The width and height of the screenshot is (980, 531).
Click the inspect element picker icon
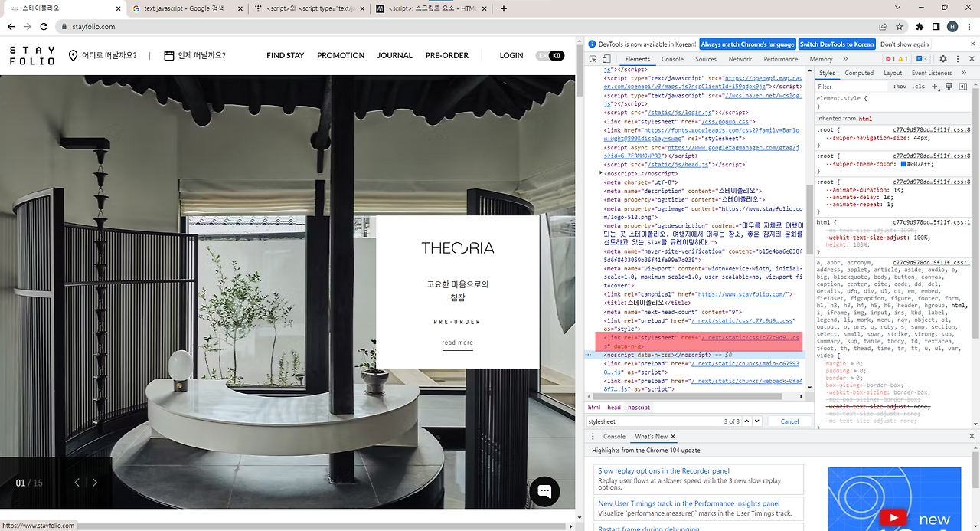coord(593,59)
